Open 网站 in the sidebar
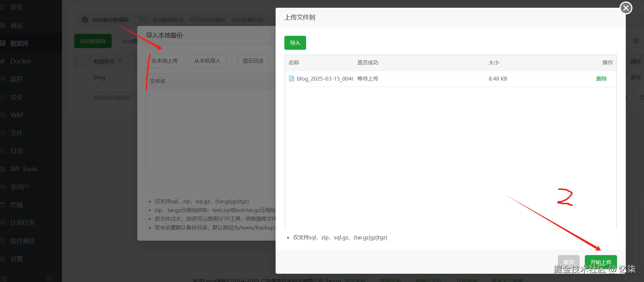The width and height of the screenshot is (644, 282). pyautogui.click(x=16, y=25)
